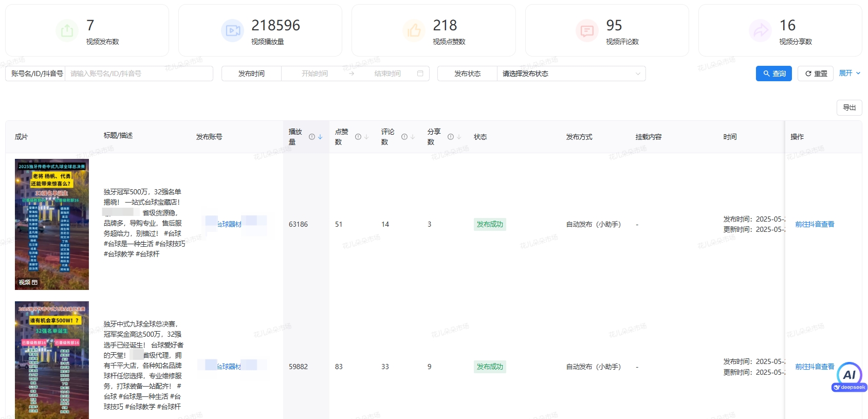868x419 pixels.
Task: Click the 评论数 info icon
Action: click(404, 137)
